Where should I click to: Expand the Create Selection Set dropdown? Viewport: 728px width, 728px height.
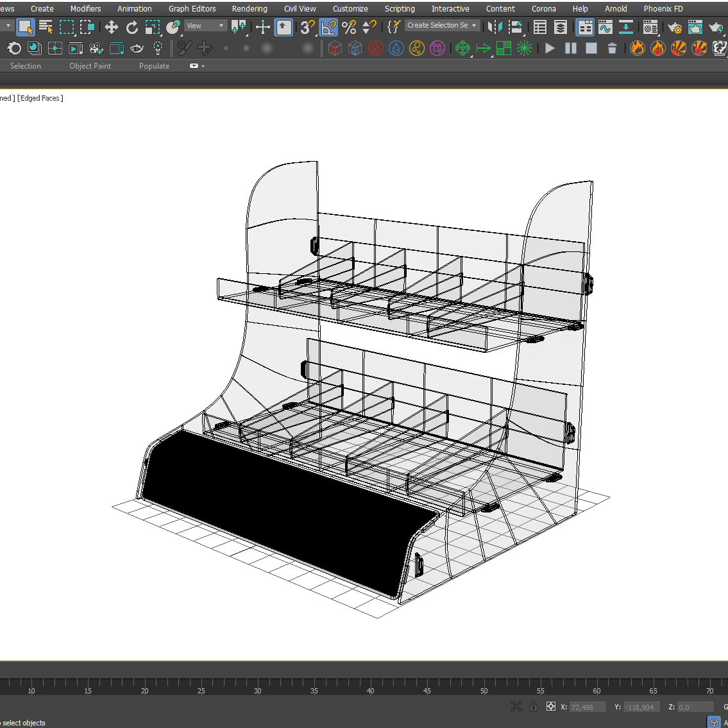point(474,26)
